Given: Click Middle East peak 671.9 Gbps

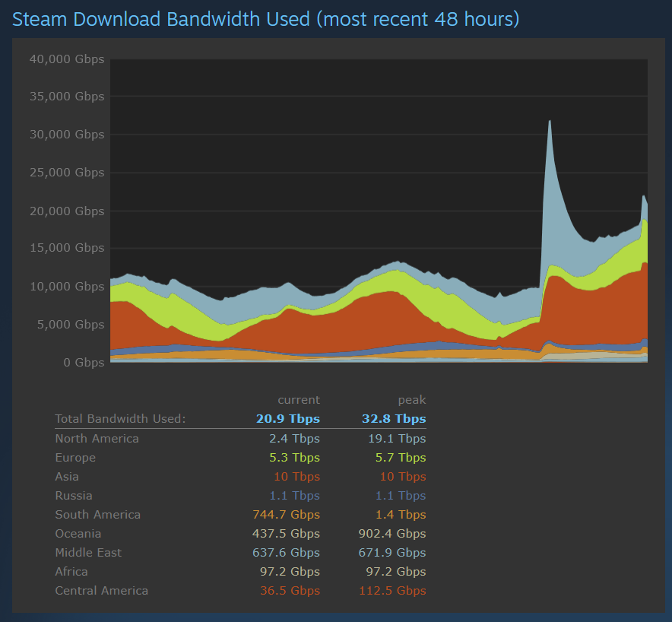Looking at the screenshot, I should click(392, 553).
